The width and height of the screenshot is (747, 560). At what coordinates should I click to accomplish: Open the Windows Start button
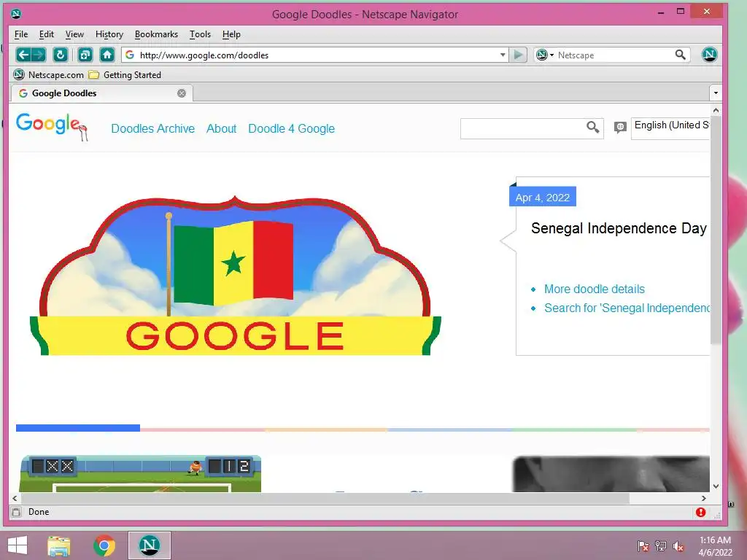(x=18, y=545)
